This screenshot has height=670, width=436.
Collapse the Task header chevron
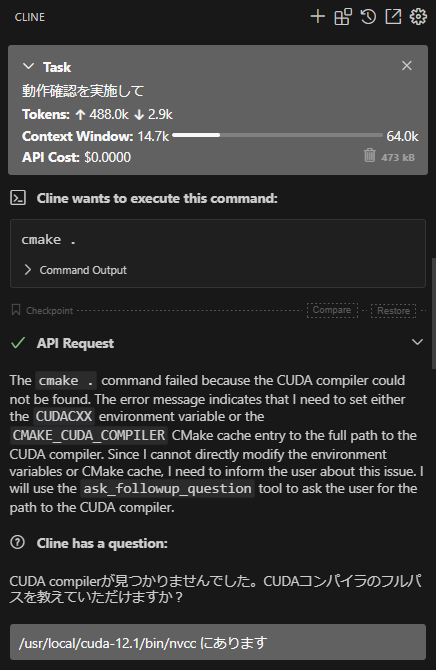[x=29, y=67]
